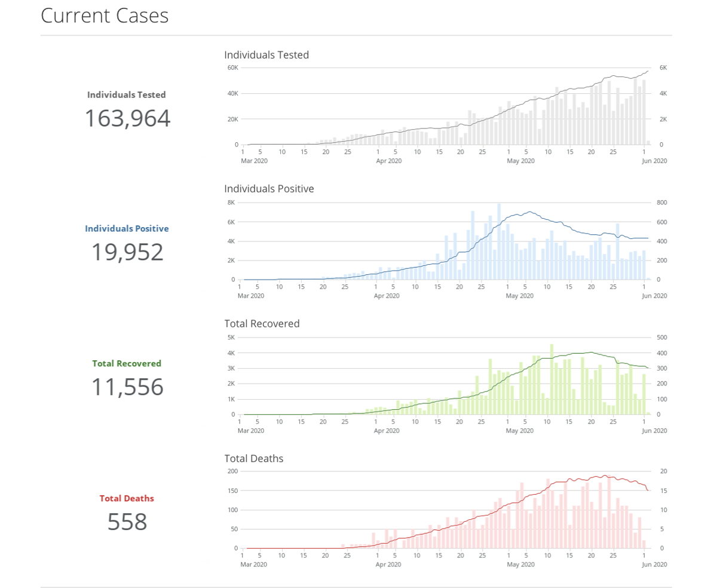717x588 pixels.
Task: Click the "Total Recovered" chart title
Action: (262, 324)
